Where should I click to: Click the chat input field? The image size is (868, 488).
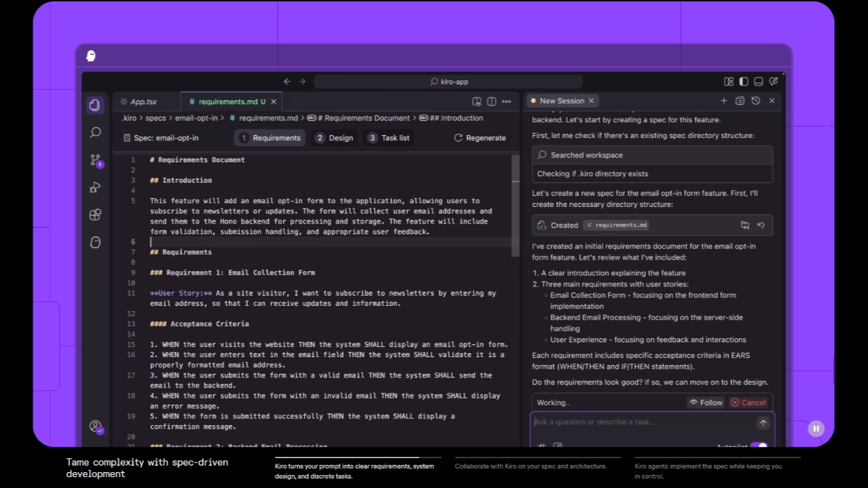[x=644, y=422]
